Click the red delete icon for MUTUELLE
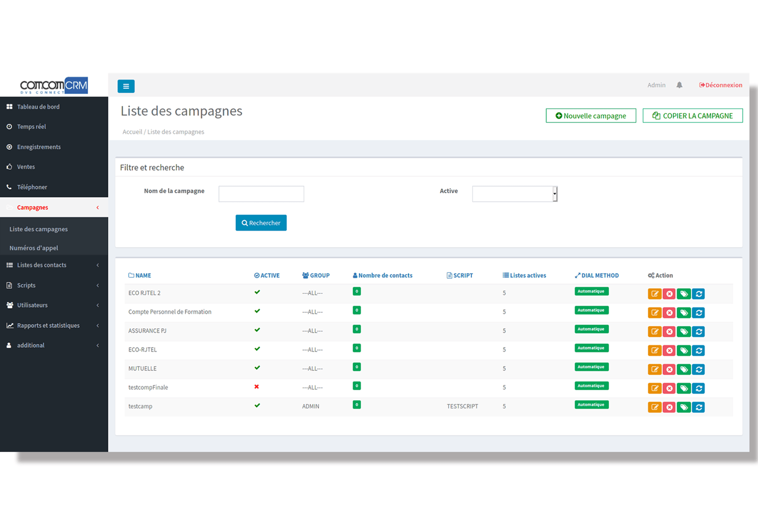Viewport: 758px width, 532px height. [669, 370]
